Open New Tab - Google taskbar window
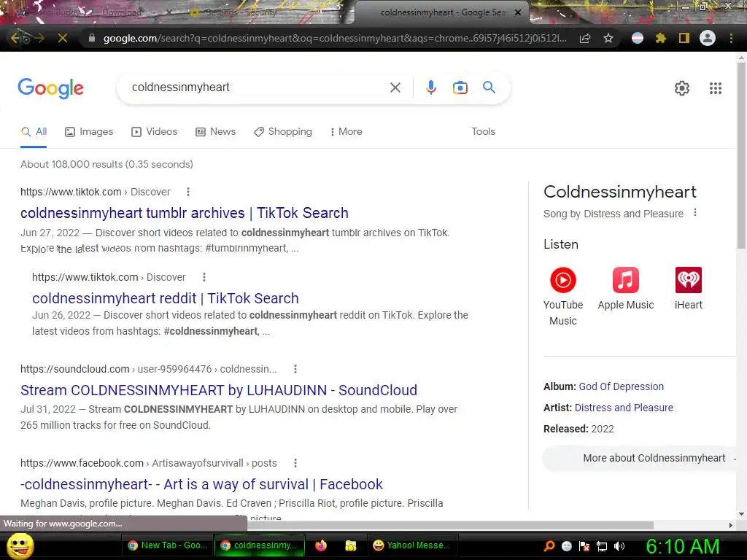The image size is (747, 560). [168, 545]
